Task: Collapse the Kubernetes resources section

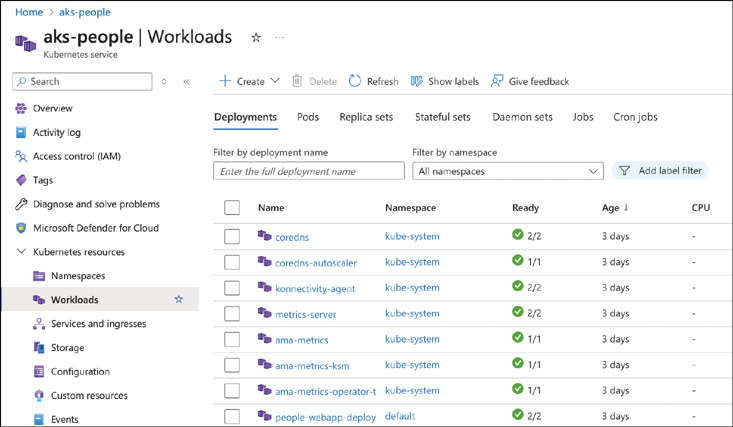Action: pyautogui.click(x=21, y=252)
